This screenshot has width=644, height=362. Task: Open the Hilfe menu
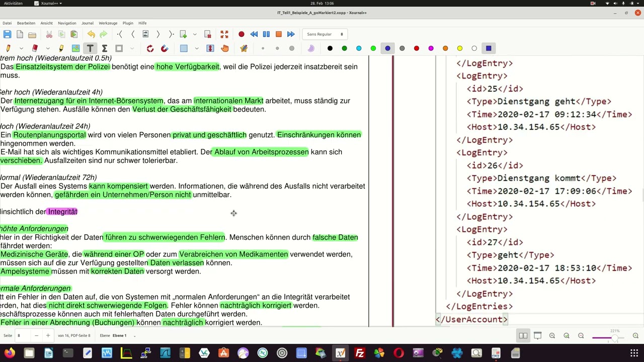point(142,23)
